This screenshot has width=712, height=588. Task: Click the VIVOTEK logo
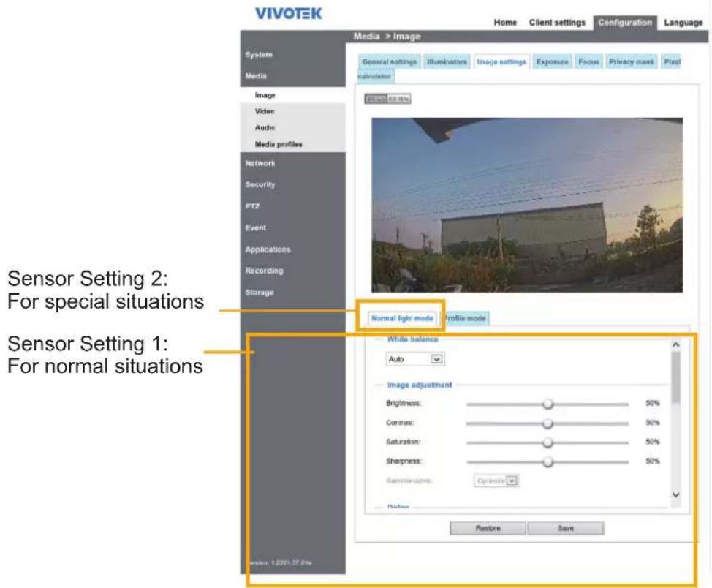[x=288, y=14]
